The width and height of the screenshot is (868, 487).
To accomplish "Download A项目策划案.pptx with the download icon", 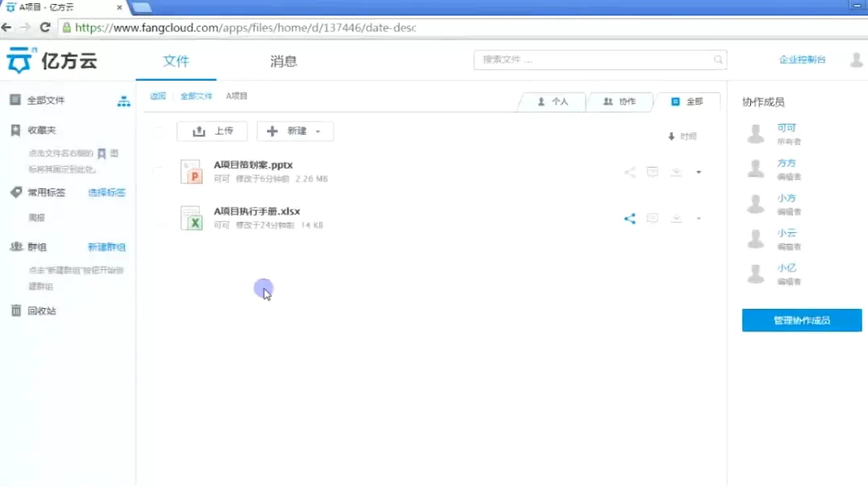I will (676, 172).
